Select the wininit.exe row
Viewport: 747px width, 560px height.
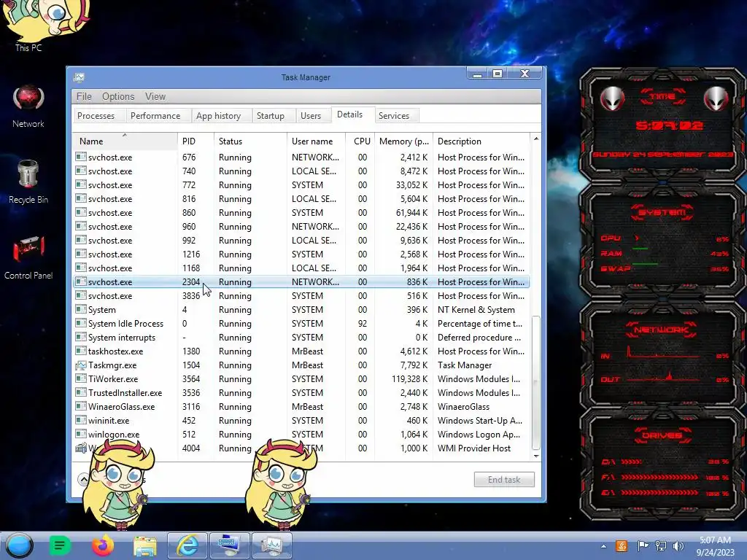click(x=301, y=421)
